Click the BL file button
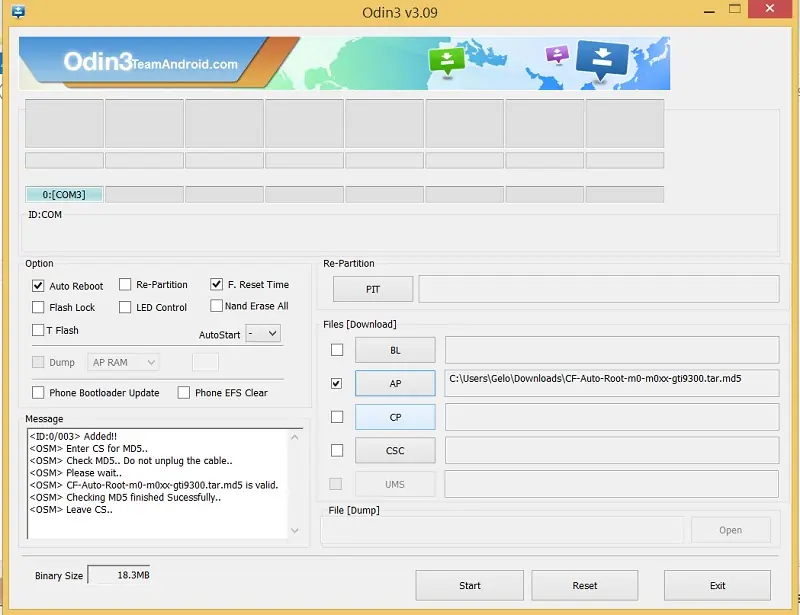Image resolution: width=800 pixels, height=615 pixels. click(x=395, y=350)
